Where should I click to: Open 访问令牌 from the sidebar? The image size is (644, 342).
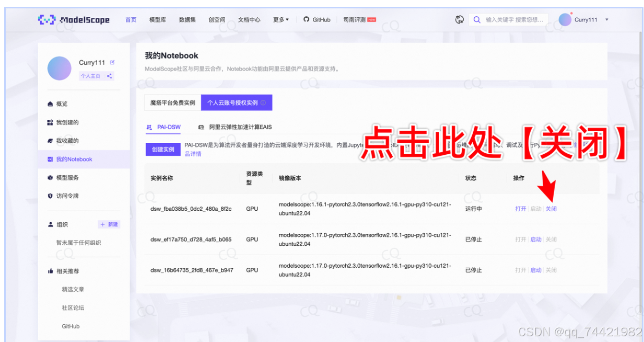[67, 196]
